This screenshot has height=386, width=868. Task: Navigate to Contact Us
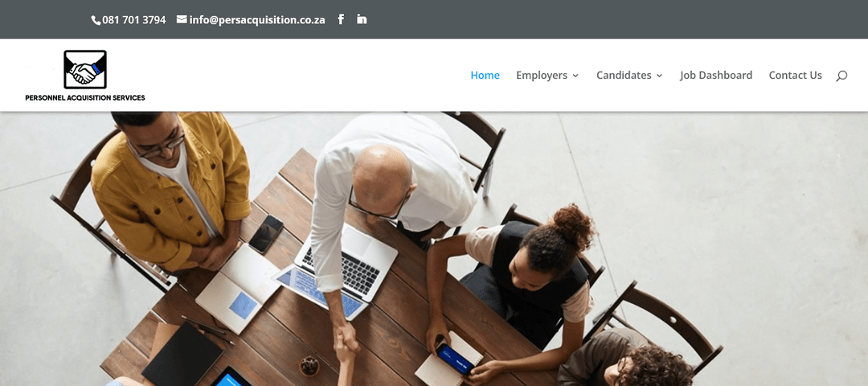795,76
